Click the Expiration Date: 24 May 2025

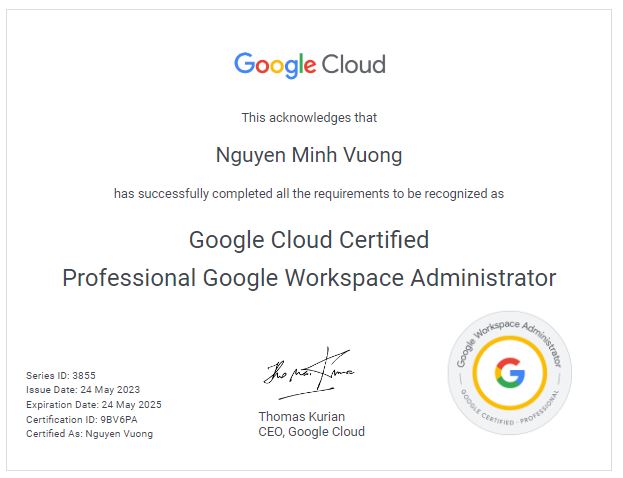coord(94,405)
